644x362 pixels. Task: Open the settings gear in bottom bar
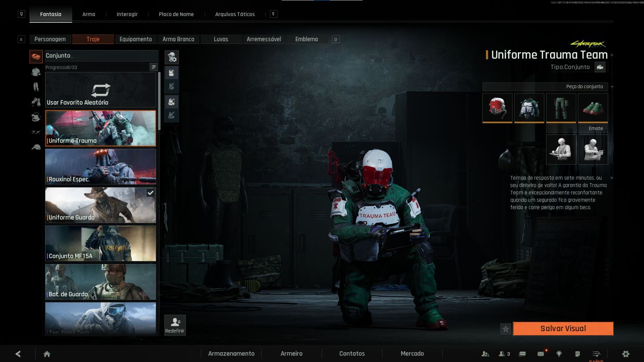pos(626,354)
